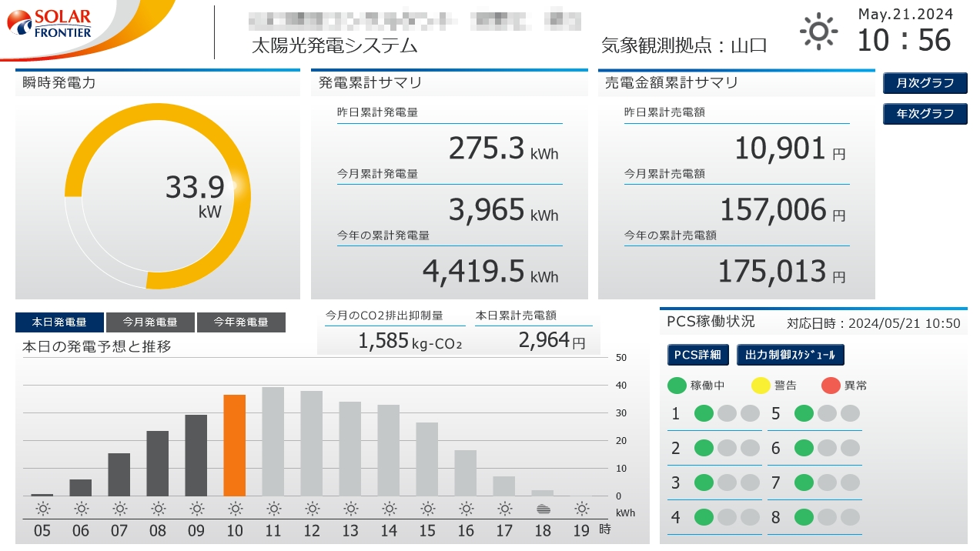Click weather icon for hour 13
This screenshot has height=551, width=980.
(350, 508)
